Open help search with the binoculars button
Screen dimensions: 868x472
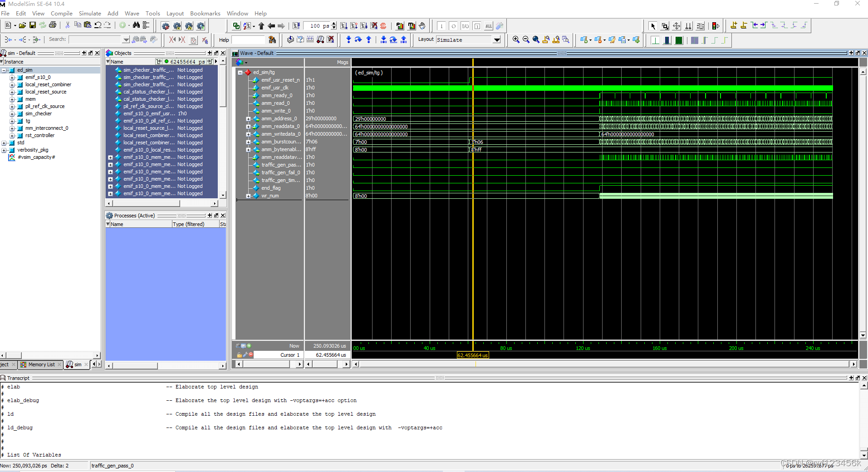[272, 40]
